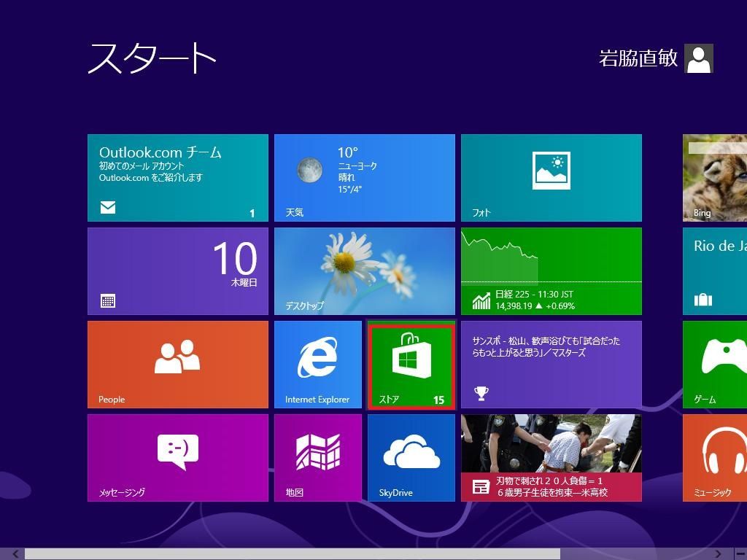Image resolution: width=747 pixels, height=560 pixels.
Task: Open the Outlook.com Mail tile
Action: [178, 178]
